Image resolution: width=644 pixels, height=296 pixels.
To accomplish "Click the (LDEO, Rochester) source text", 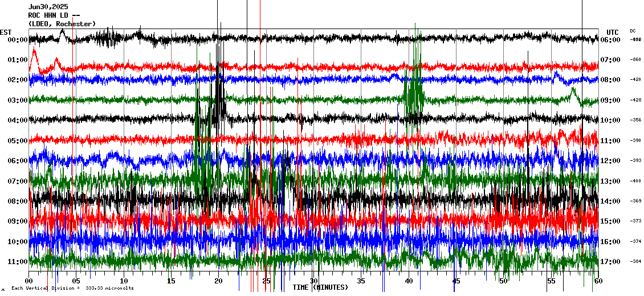I will 62,23.
